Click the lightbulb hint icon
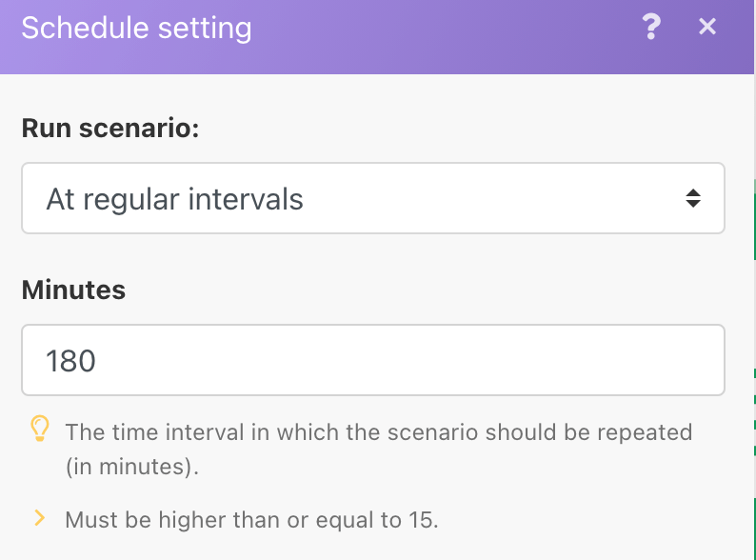 [x=39, y=430]
